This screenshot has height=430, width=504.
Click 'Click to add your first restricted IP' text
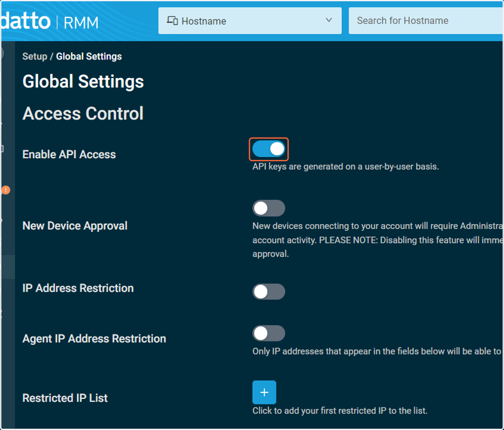(340, 411)
